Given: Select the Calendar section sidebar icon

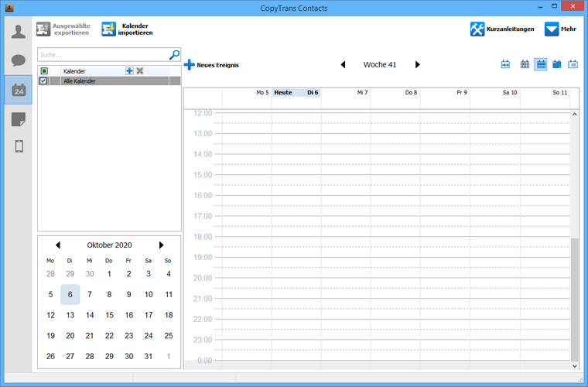Looking at the screenshot, I should 19,90.
